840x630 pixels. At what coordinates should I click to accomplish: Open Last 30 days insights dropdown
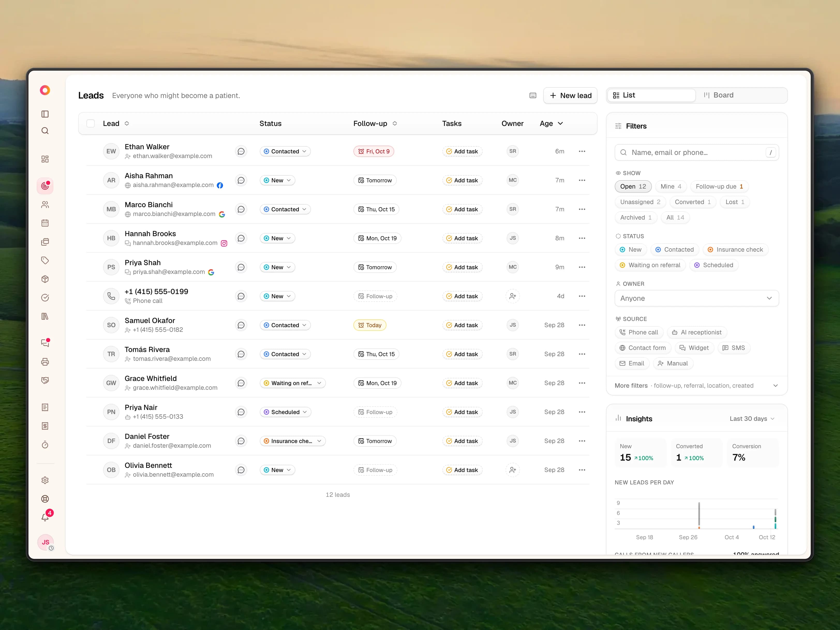(x=752, y=419)
